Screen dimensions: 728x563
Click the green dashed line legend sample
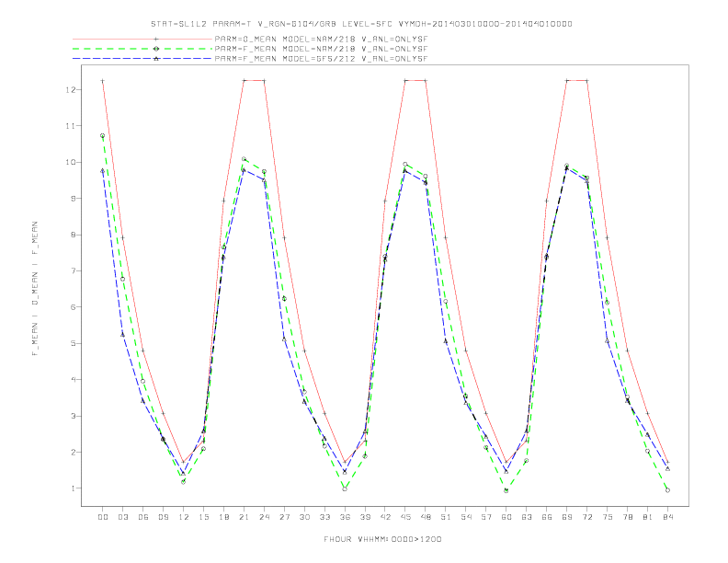[142, 49]
